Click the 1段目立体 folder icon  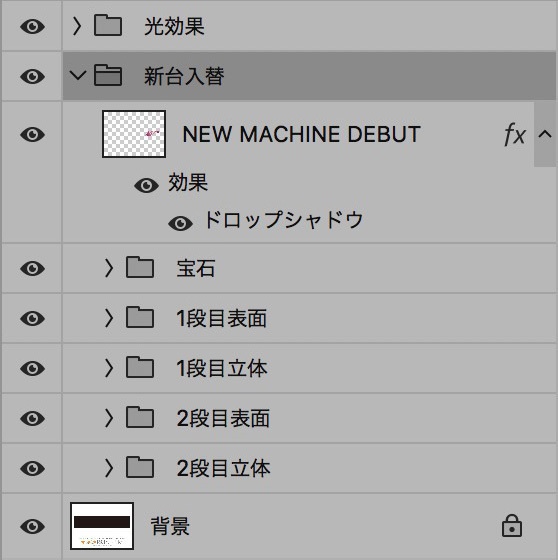coord(140,367)
